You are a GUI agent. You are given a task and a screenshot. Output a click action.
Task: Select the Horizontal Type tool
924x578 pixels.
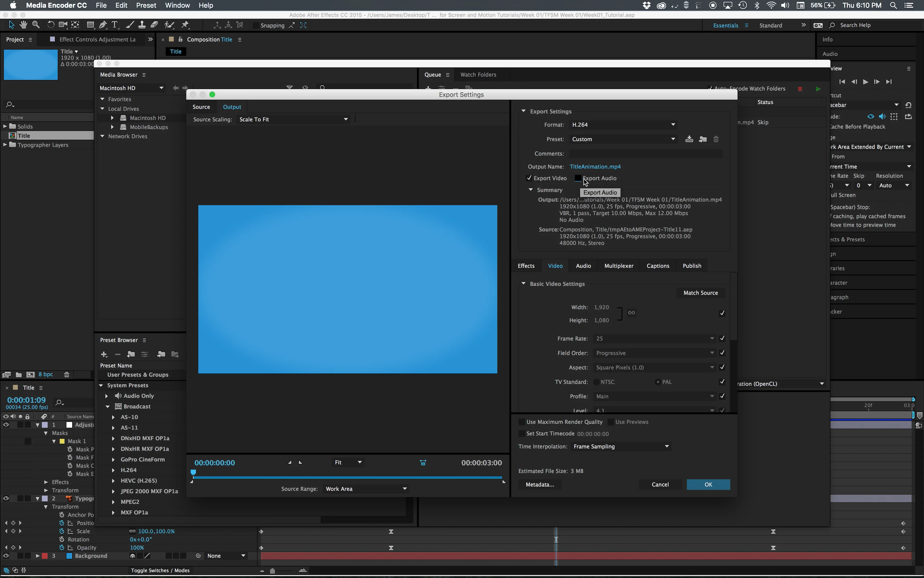(114, 24)
